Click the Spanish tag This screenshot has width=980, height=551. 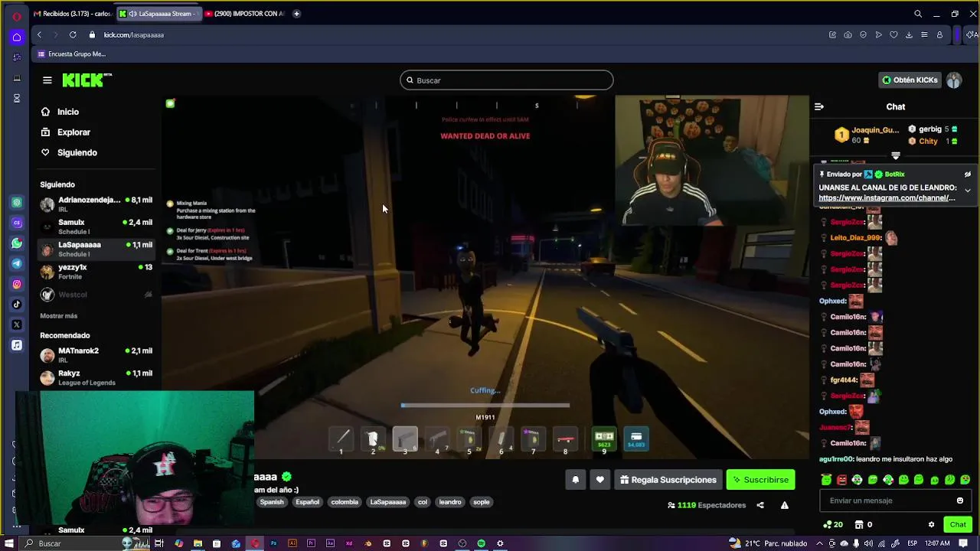pyautogui.click(x=272, y=502)
